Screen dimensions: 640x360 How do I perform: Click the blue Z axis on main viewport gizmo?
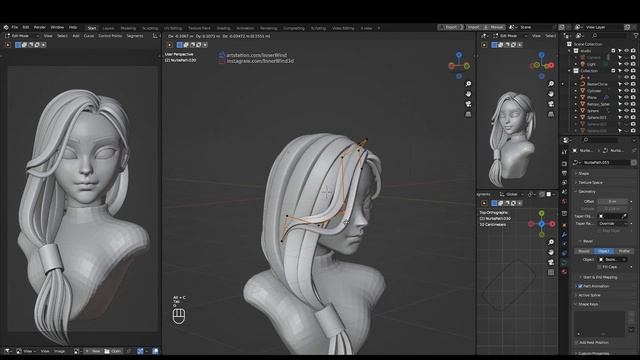tap(459, 55)
